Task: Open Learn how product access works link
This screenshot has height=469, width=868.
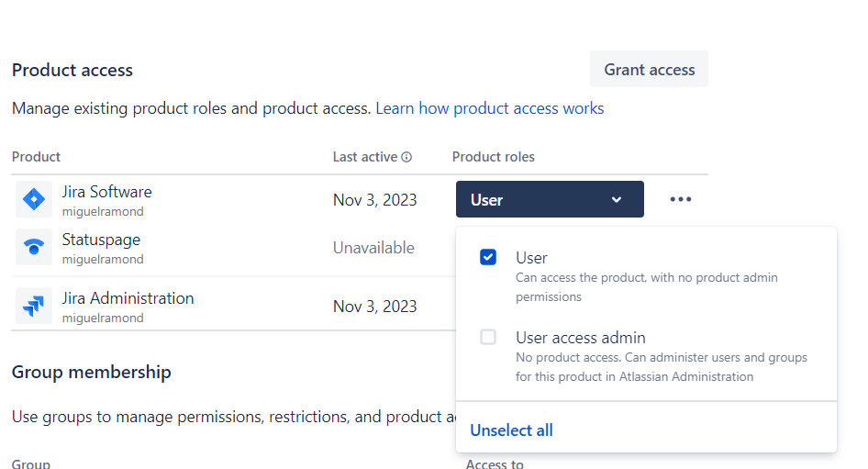Action: coord(489,108)
